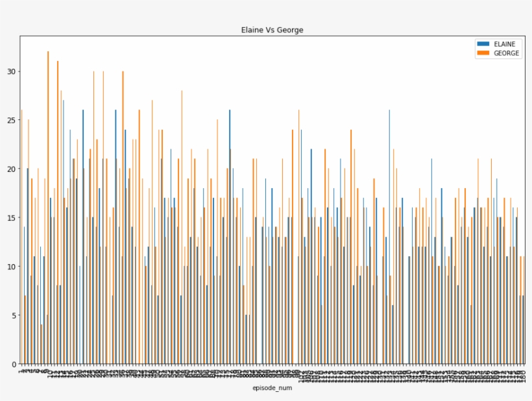The width and height of the screenshot is (532, 401).
Task: Click the episode_num x-axis label
Action: pos(272,389)
